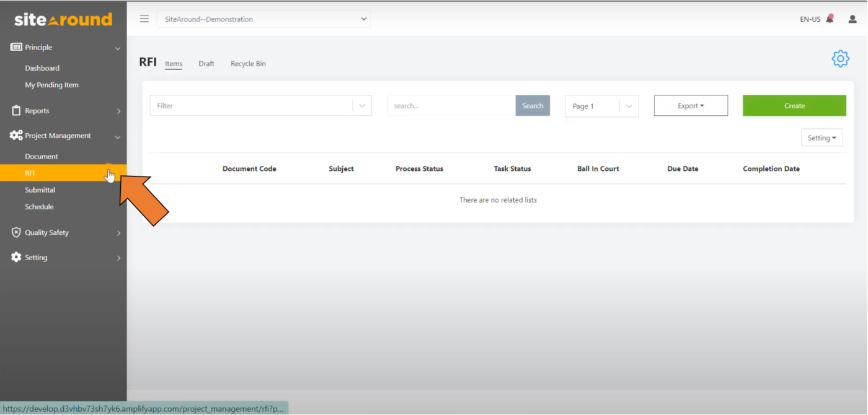Select Submittal in the sidebar
Image resolution: width=868 pixels, height=415 pixels.
[x=40, y=190]
